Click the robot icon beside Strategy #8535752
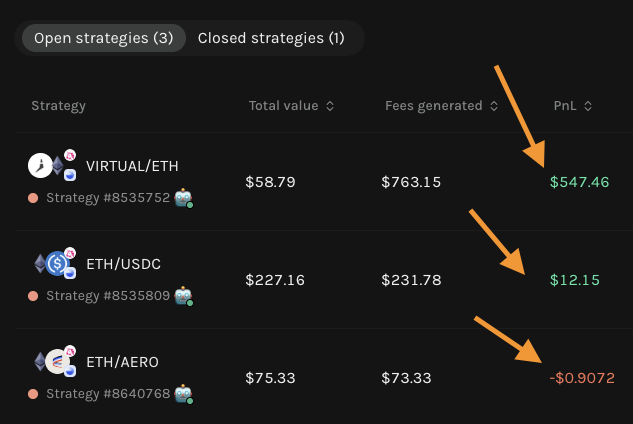The image size is (633, 424). (183, 198)
